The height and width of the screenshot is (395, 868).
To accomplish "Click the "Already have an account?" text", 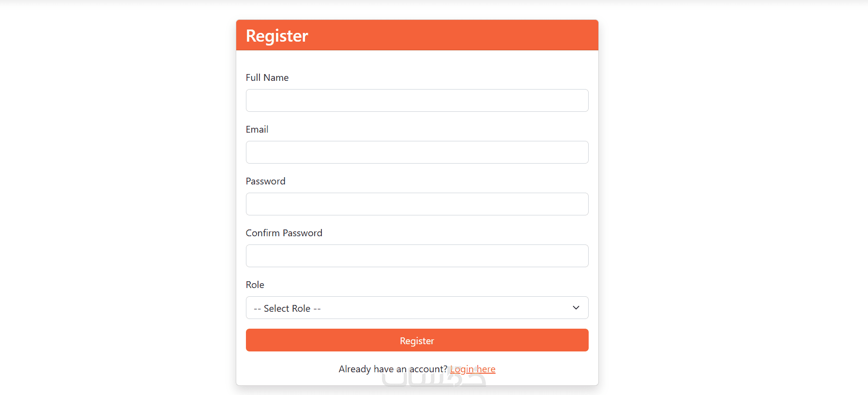I will pos(393,369).
